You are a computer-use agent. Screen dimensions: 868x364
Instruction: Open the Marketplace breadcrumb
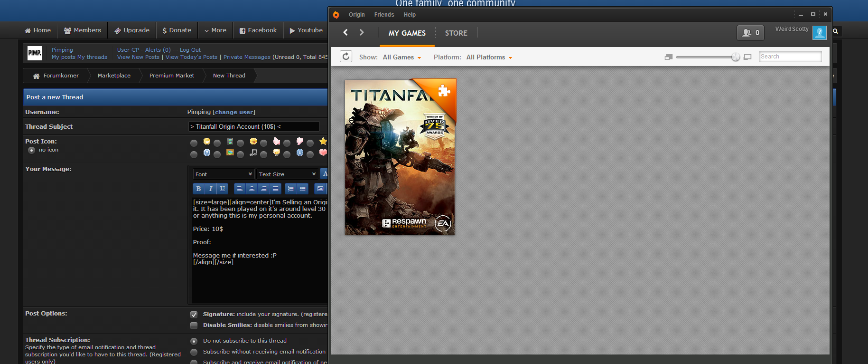point(114,76)
